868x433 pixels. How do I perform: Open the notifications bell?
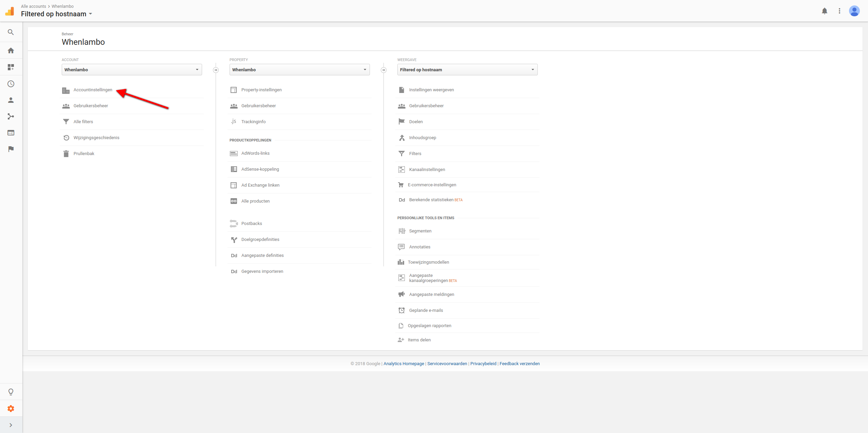point(825,11)
